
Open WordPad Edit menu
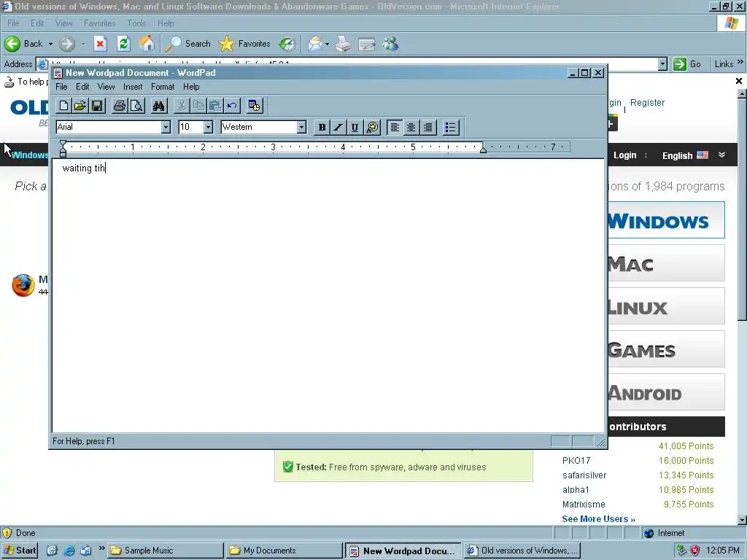tap(82, 87)
